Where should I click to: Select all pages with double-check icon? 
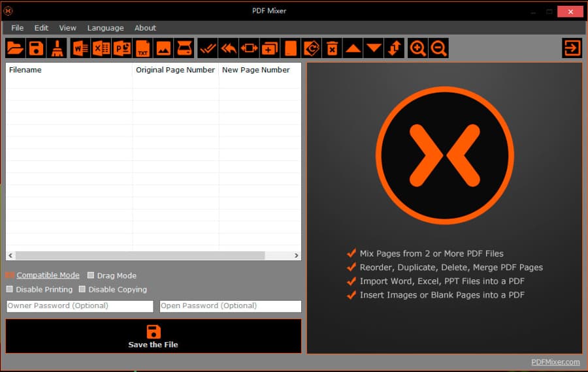coord(207,48)
